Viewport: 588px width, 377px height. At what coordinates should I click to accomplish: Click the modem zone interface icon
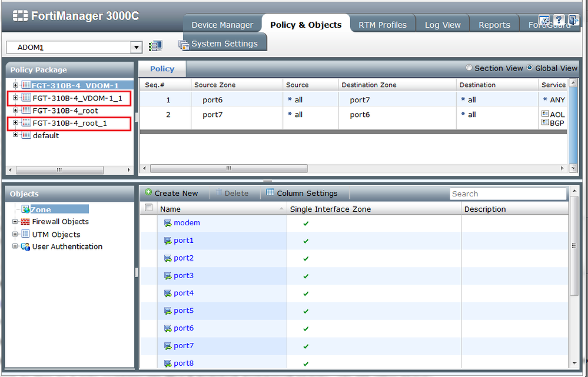pos(168,223)
